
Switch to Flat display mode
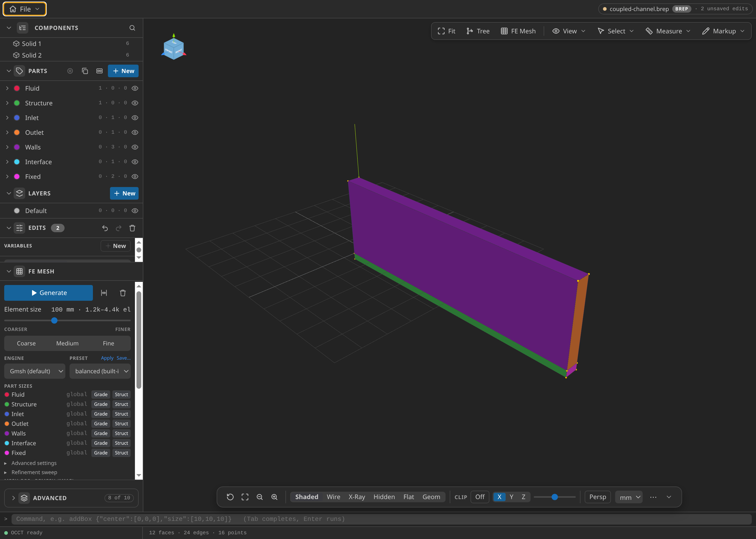(408, 497)
